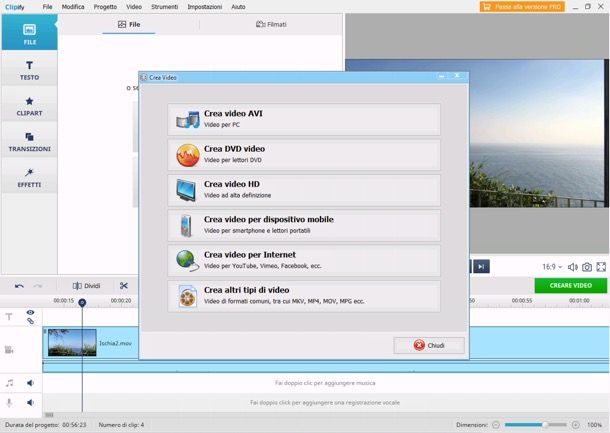
Task: Split the clip with Dividi
Action: click(x=86, y=286)
